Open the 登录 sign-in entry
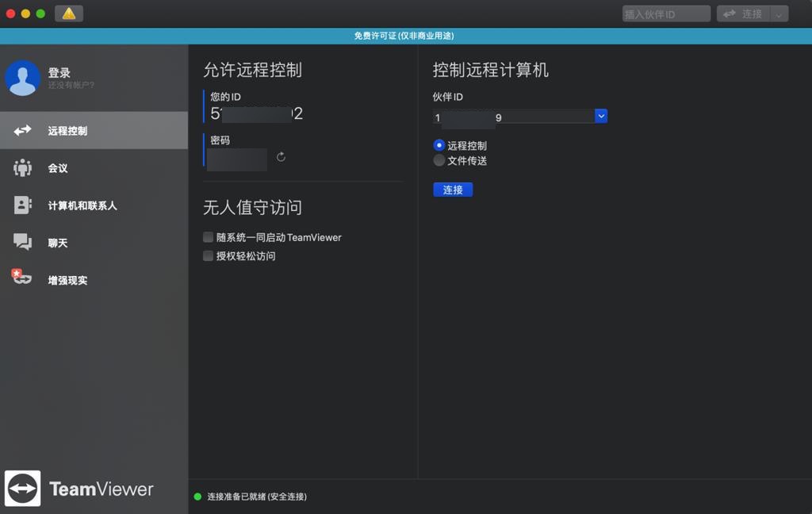812x514 pixels. click(x=59, y=72)
